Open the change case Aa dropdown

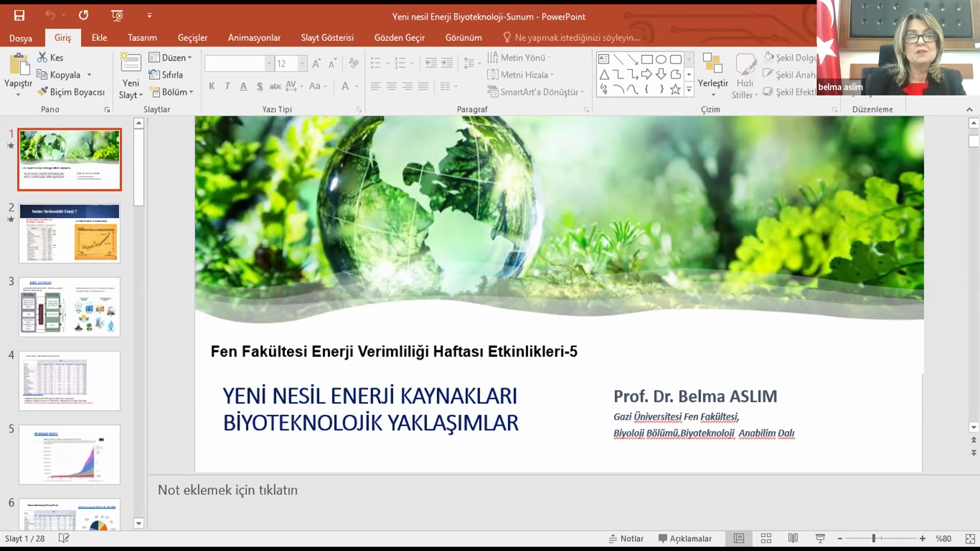pyautogui.click(x=318, y=86)
